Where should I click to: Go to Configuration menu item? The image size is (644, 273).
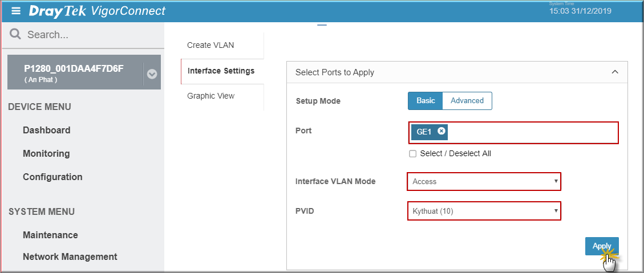click(52, 177)
